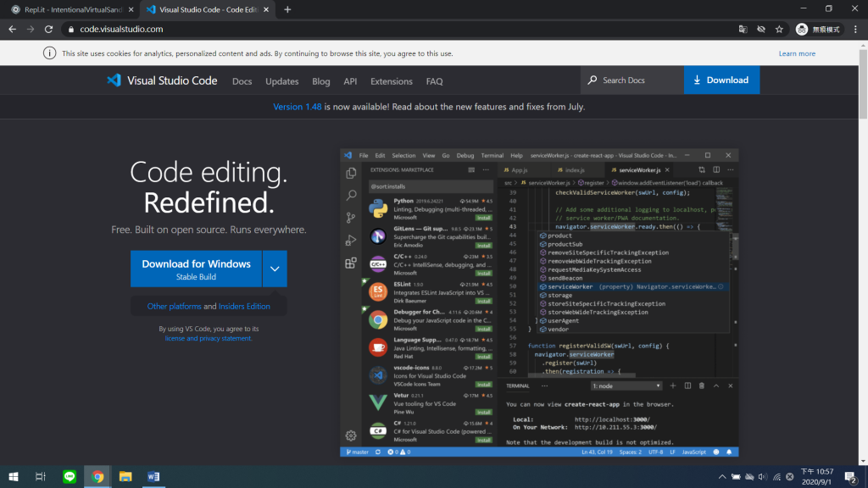The width and height of the screenshot is (868, 488).
Task: Click the split editor icon in screenshot
Action: (716, 169)
